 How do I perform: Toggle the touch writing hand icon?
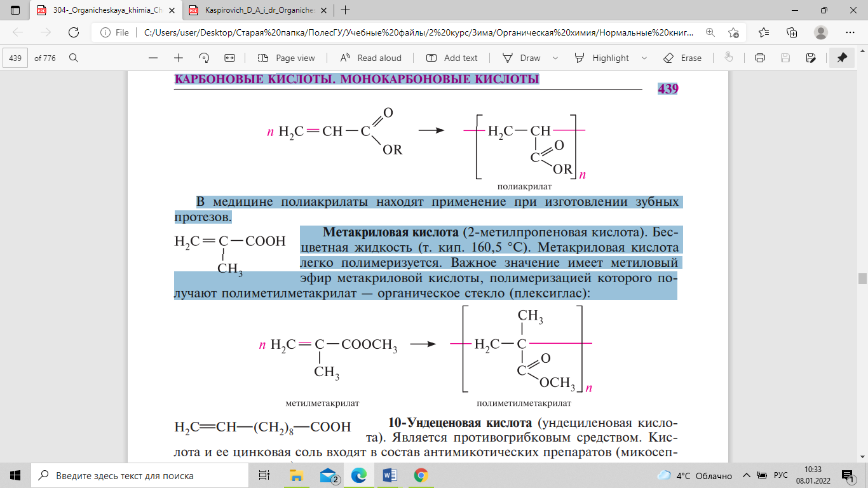pos(729,58)
